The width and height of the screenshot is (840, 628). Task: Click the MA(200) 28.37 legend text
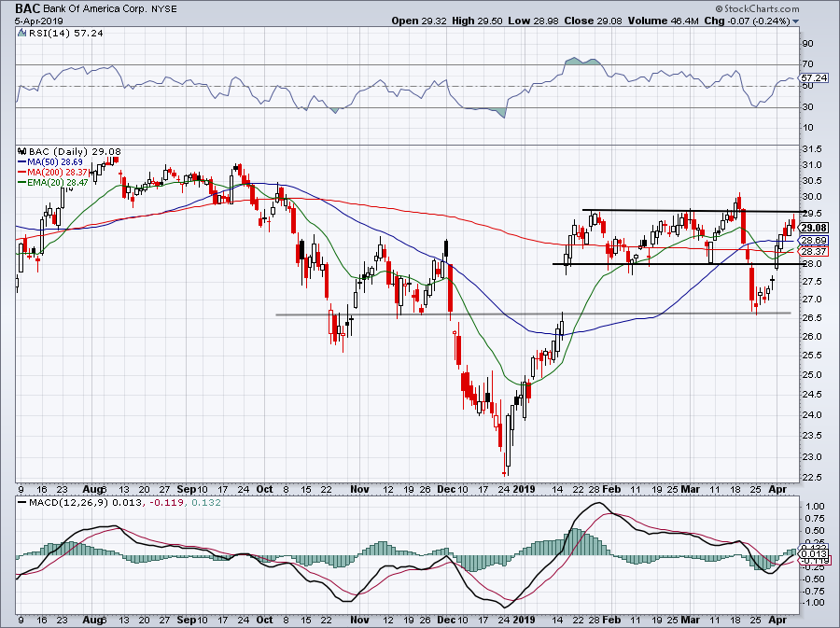(58, 173)
